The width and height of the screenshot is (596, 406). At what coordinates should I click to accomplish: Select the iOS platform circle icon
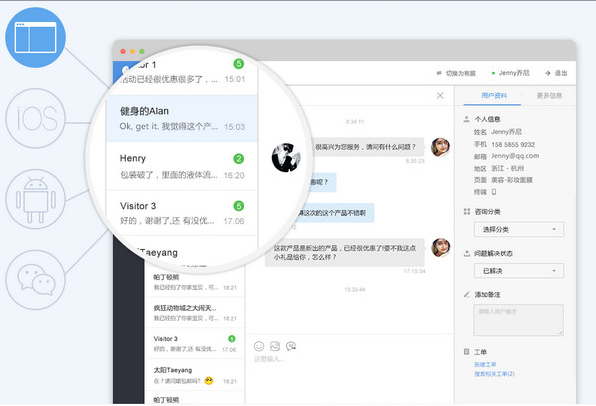tap(35, 118)
